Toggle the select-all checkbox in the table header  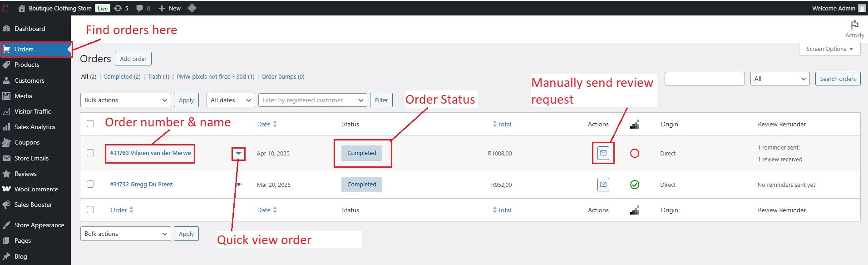point(90,124)
